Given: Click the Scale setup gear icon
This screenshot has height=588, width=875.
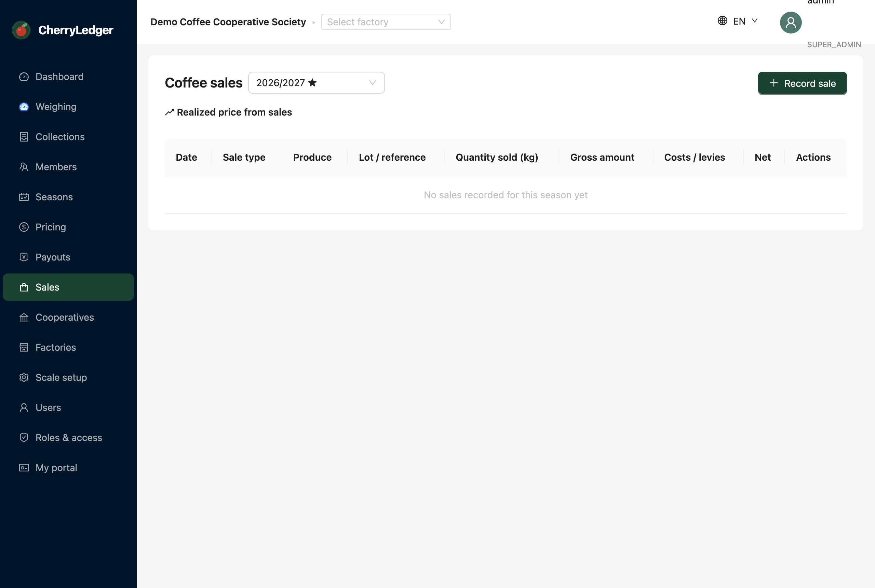Looking at the screenshot, I should pyautogui.click(x=24, y=377).
